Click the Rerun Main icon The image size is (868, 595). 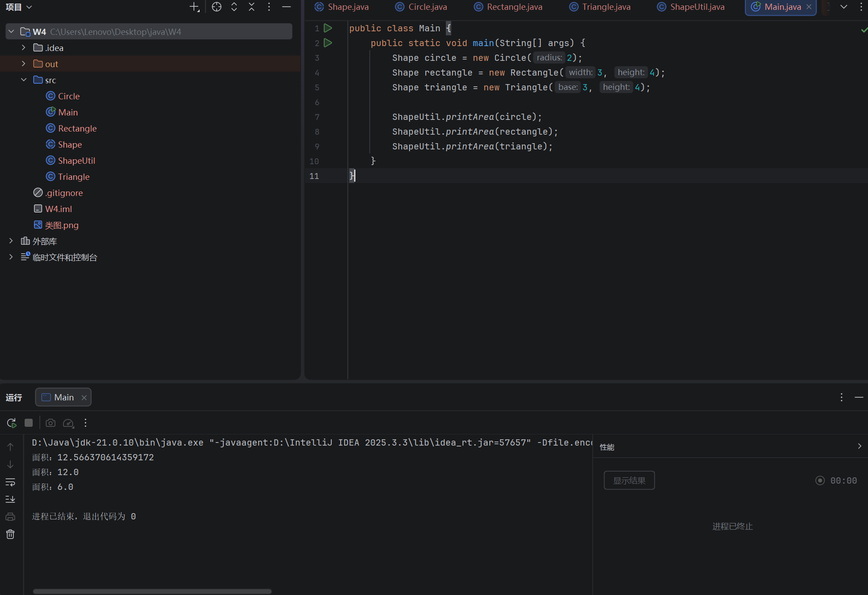click(x=11, y=423)
